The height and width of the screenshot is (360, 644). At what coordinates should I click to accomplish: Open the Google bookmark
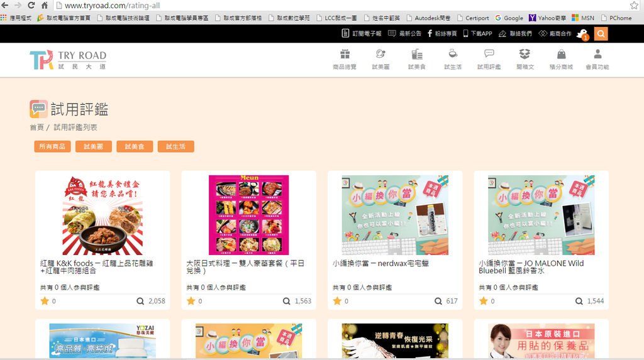point(509,18)
